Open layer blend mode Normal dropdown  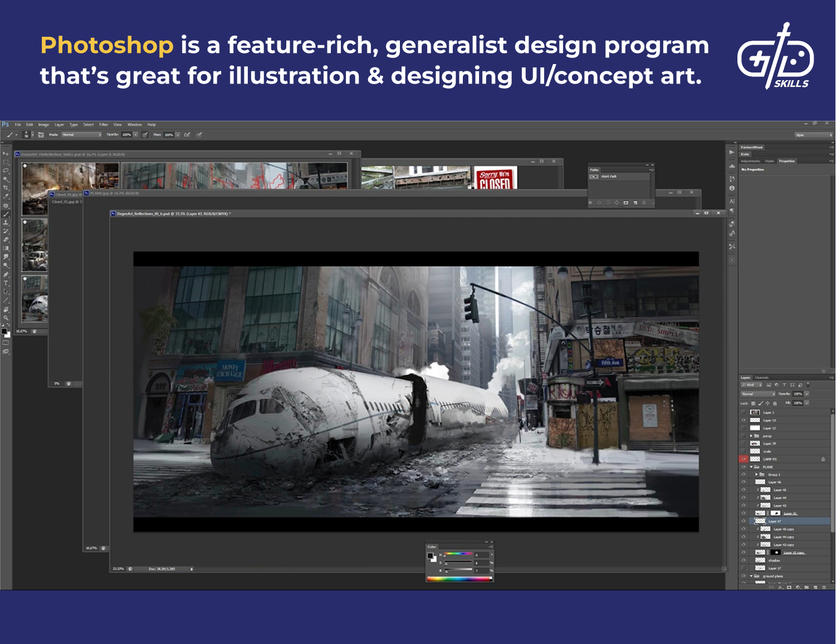pyautogui.click(x=758, y=394)
